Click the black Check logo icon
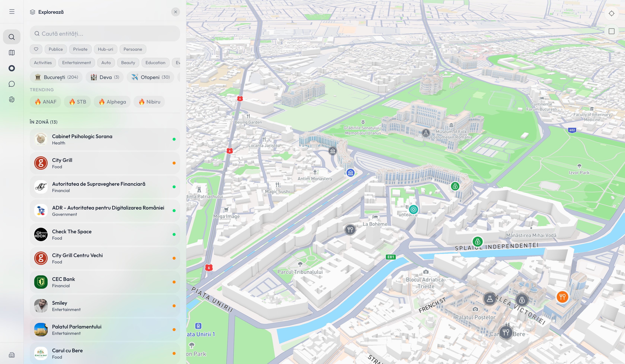 [41, 234]
